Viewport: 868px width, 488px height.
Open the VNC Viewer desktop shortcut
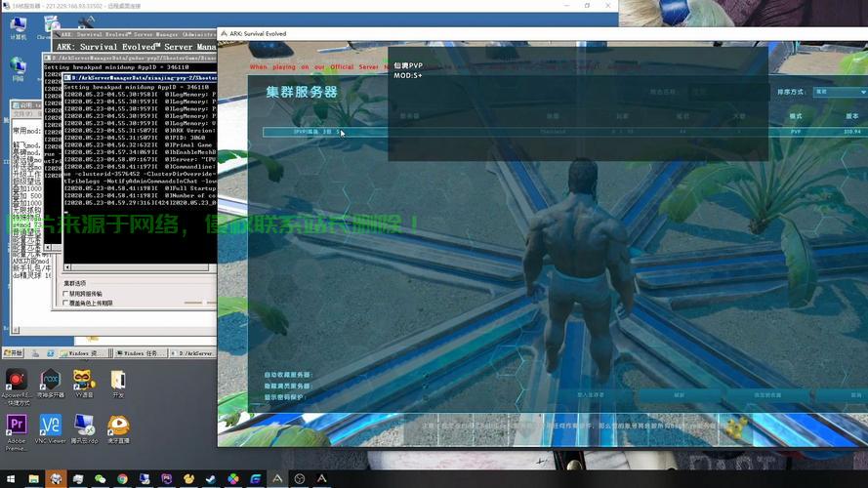51,429
